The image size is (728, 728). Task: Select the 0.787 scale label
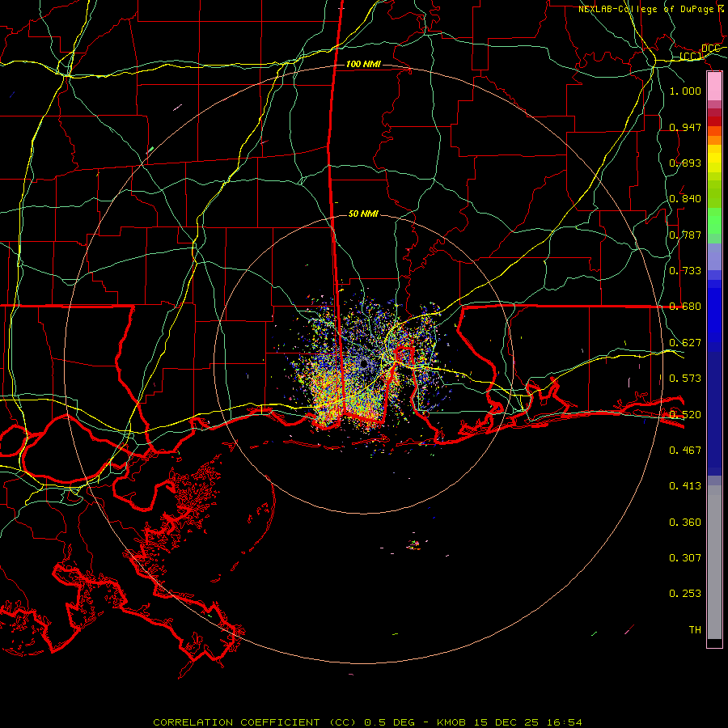click(685, 235)
